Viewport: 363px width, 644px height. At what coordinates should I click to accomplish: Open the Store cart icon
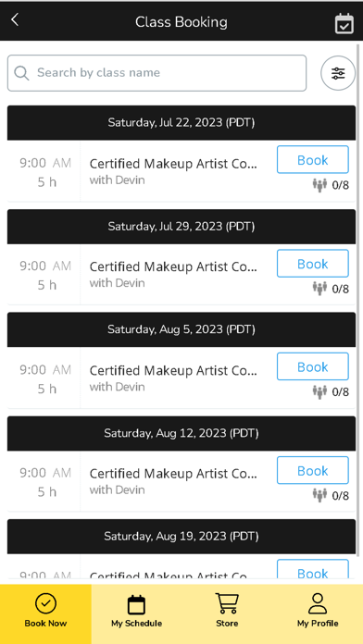(227, 603)
